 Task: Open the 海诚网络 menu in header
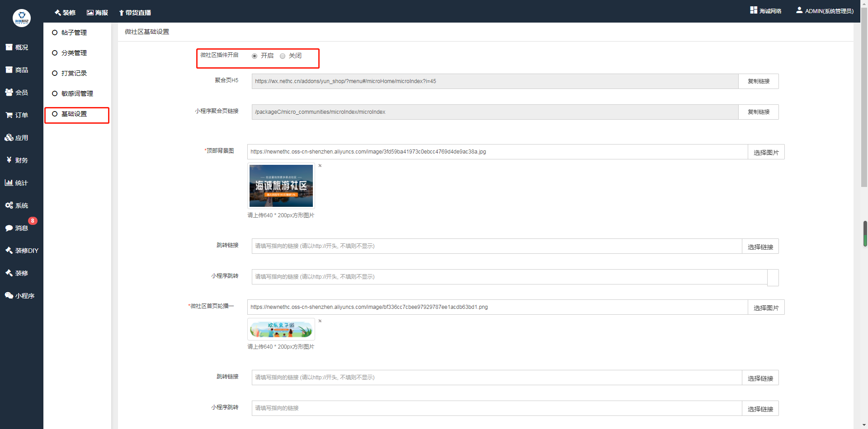[766, 11]
